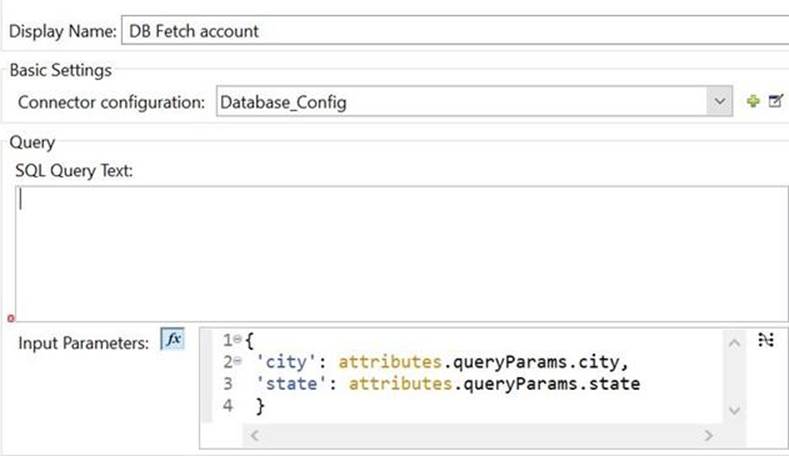Open the Connector configuration dropdown arrow

pyautogui.click(x=721, y=102)
